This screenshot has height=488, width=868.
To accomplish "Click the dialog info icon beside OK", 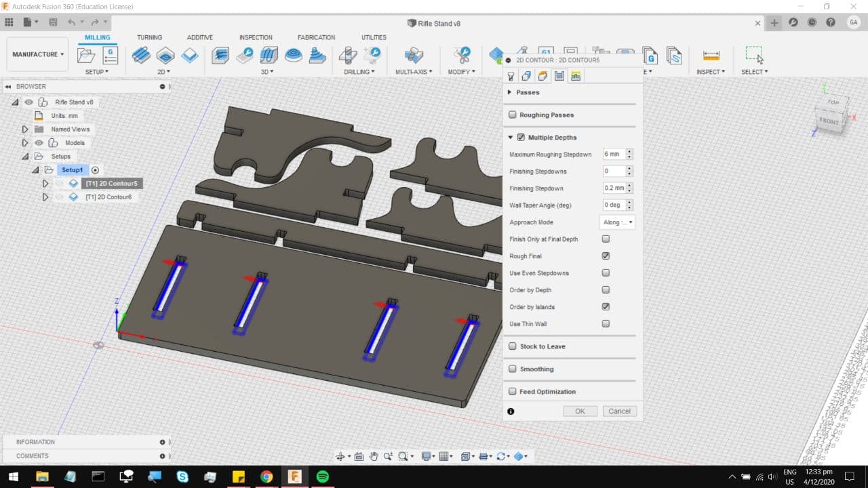I will (x=511, y=411).
